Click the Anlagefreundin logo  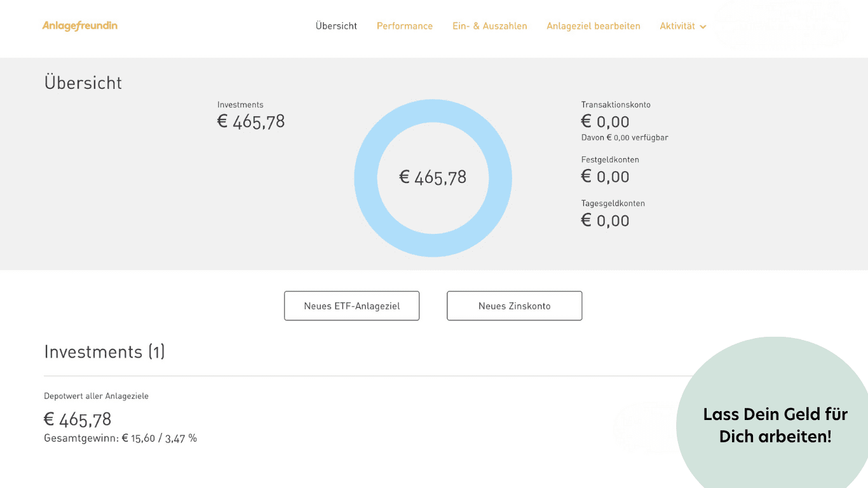(79, 26)
